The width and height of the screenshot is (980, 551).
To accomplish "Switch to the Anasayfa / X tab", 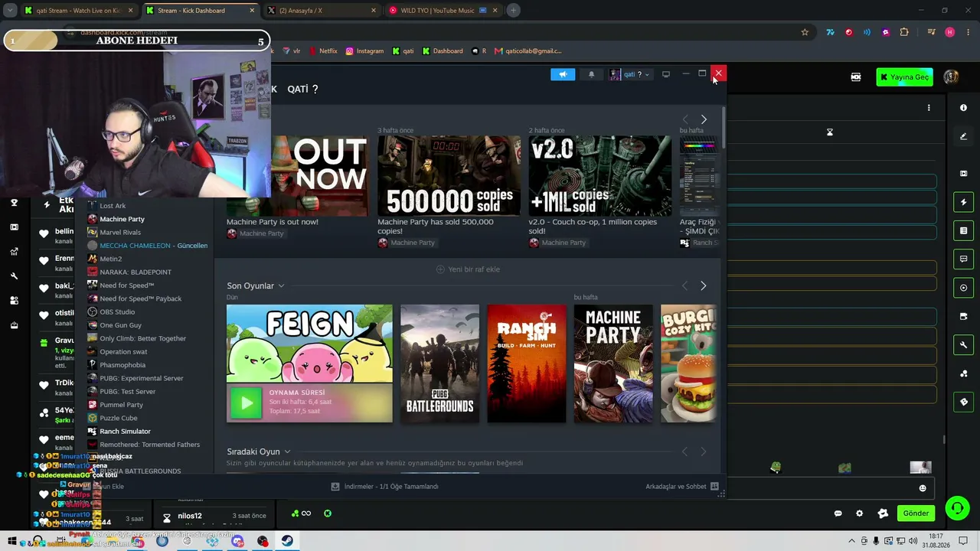I will coord(322,11).
